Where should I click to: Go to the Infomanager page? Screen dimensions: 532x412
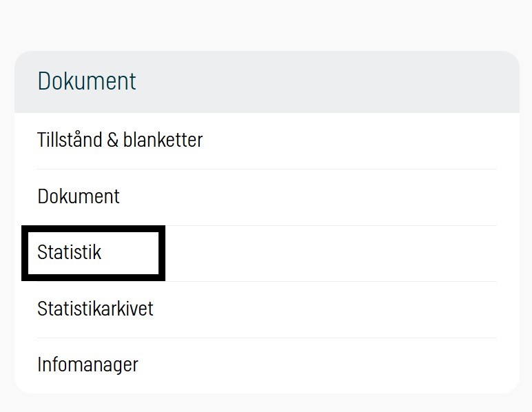pyautogui.click(x=88, y=364)
